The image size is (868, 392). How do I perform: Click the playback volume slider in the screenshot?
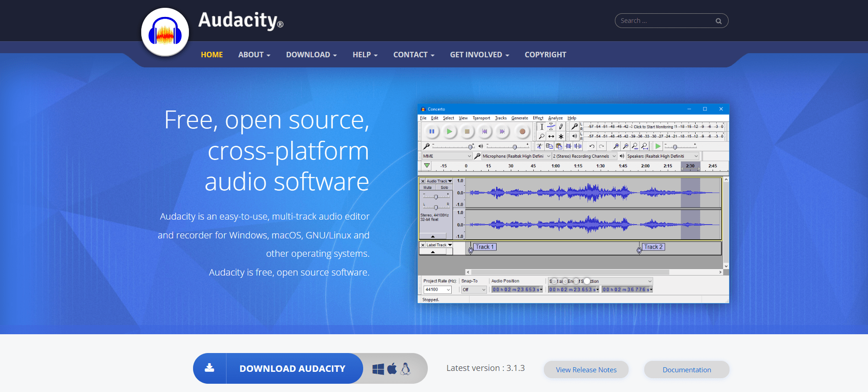click(x=508, y=146)
